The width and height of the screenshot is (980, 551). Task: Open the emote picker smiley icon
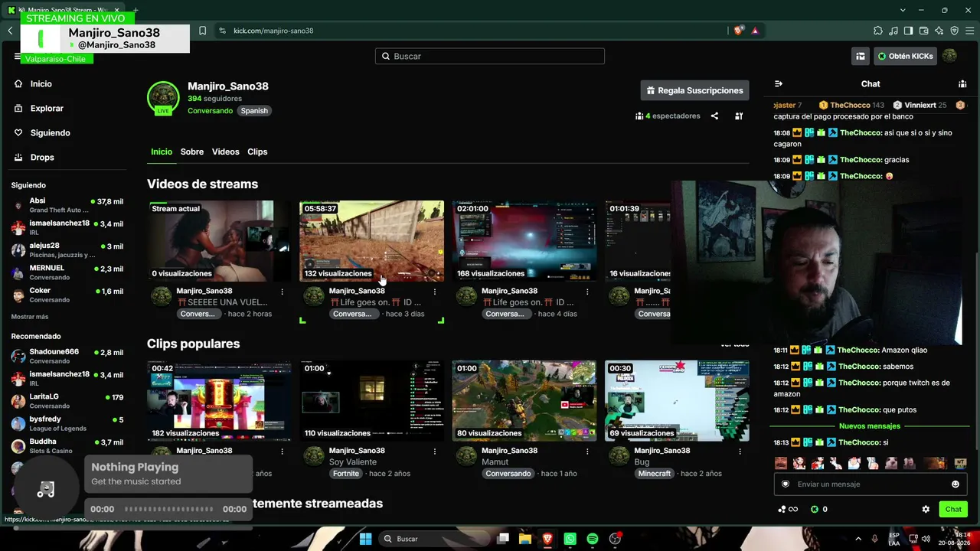click(x=955, y=484)
